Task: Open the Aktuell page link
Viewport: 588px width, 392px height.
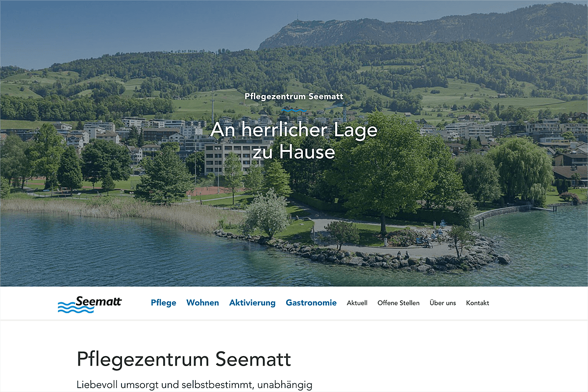Action: 357,303
